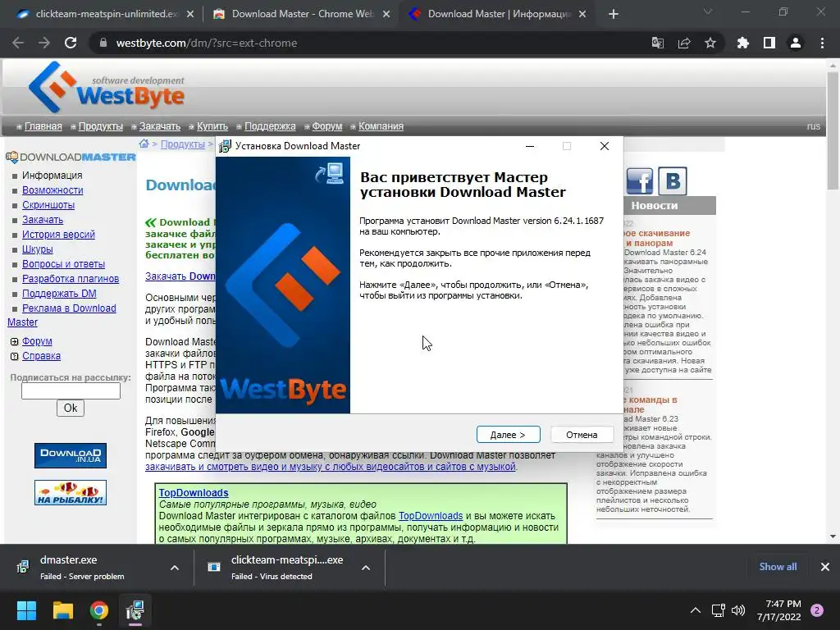
Task: Open the Компания menu link
Action: 381,126
